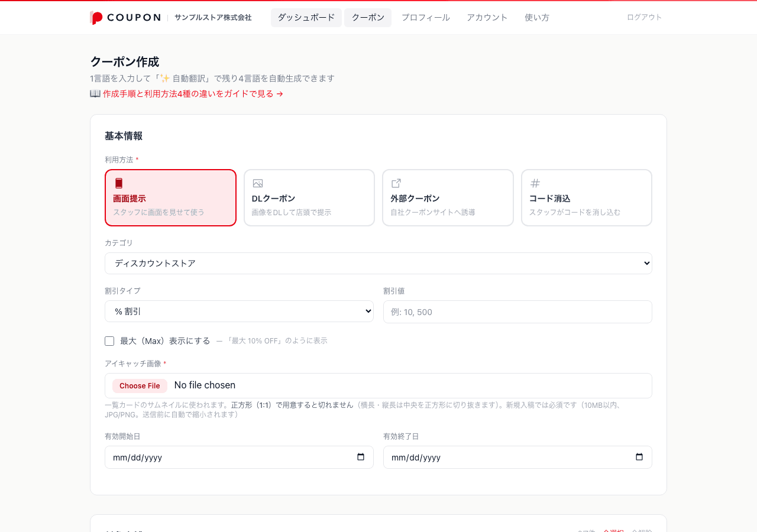Image resolution: width=757 pixels, height=532 pixels.
Task: Select the 画面提示 usage method
Action: coord(170,198)
